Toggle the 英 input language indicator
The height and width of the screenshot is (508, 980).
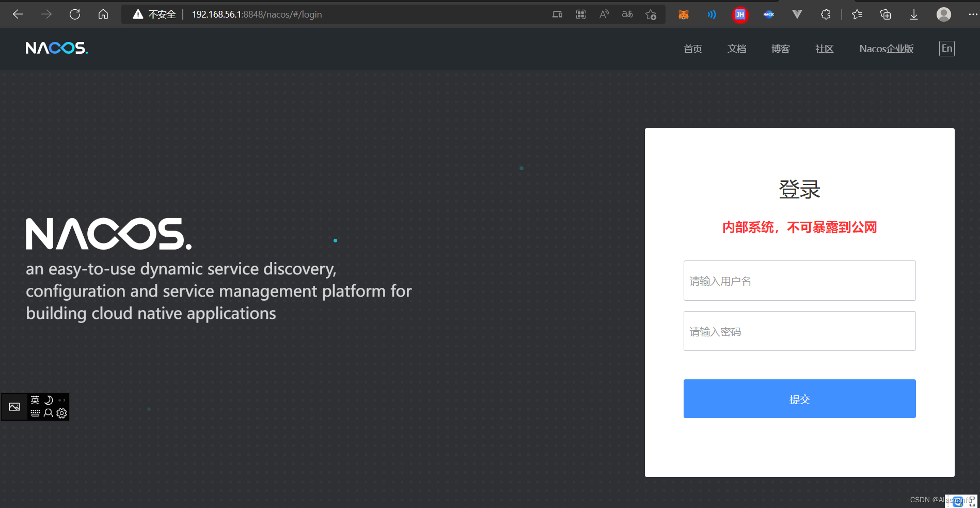click(x=35, y=400)
